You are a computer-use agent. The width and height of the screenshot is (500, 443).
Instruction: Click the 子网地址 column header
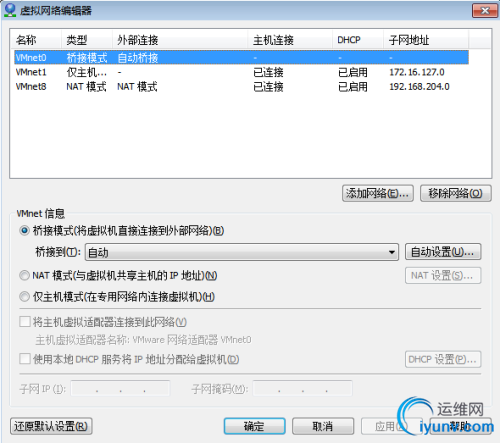[x=426, y=40]
